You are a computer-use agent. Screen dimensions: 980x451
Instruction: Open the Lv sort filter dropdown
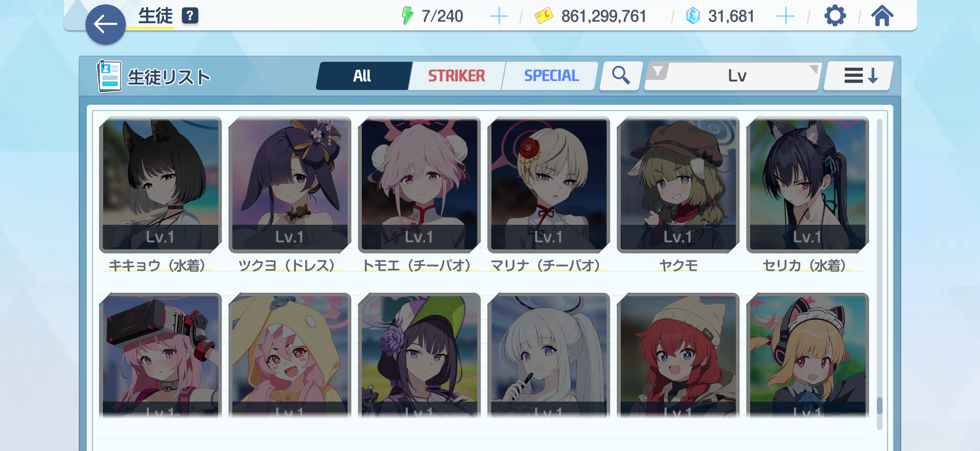coord(733,76)
